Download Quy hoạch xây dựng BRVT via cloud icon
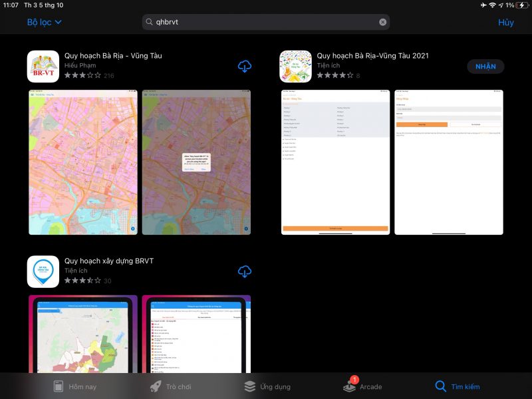This screenshot has height=399, width=532. coord(244,271)
